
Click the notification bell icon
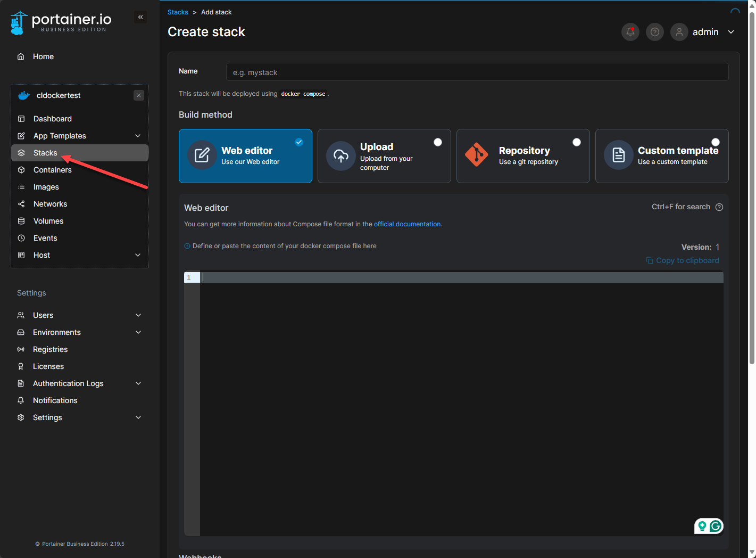[630, 32]
